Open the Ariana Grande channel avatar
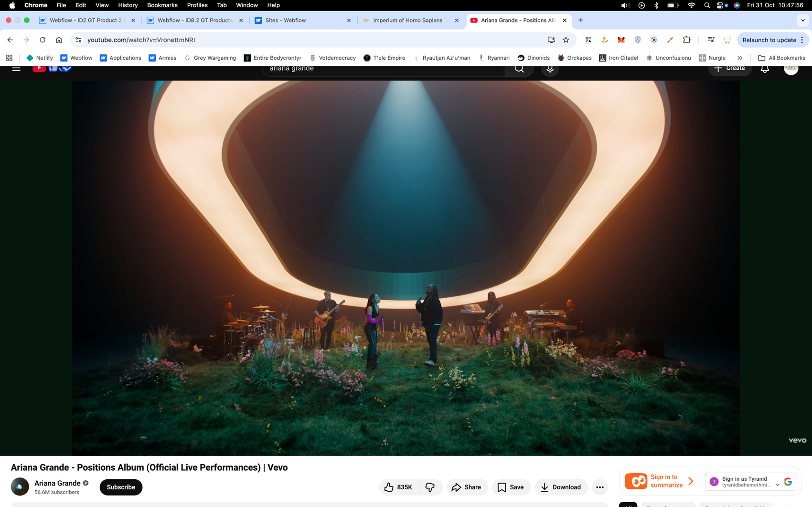Image resolution: width=812 pixels, height=507 pixels. [20, 487]
